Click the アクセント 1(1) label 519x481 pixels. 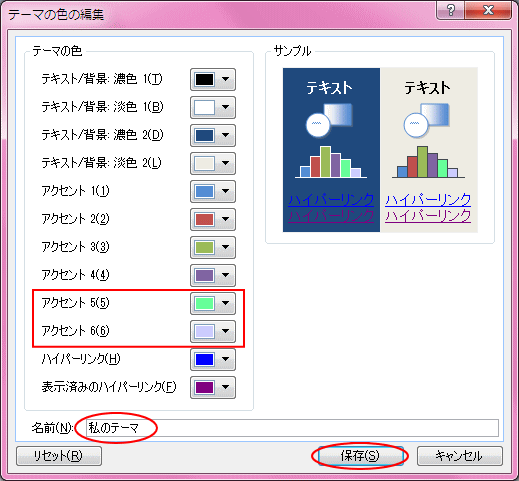(75, 191)
